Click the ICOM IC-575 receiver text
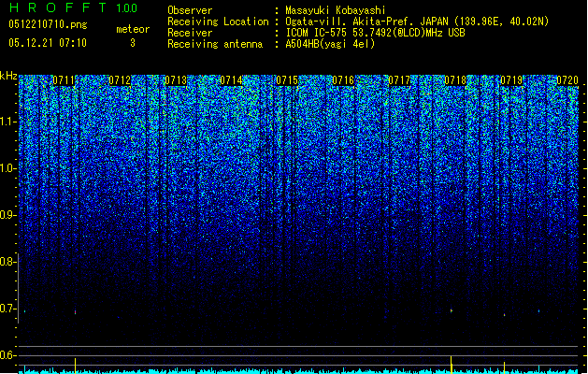The width and height of the screenshot is (588, 374). point(375,33)
